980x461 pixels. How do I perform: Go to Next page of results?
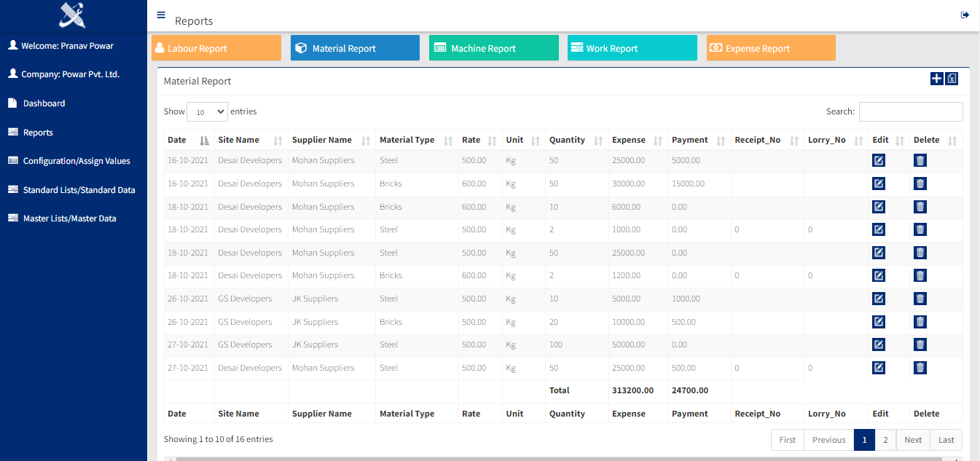coord(913,440)
